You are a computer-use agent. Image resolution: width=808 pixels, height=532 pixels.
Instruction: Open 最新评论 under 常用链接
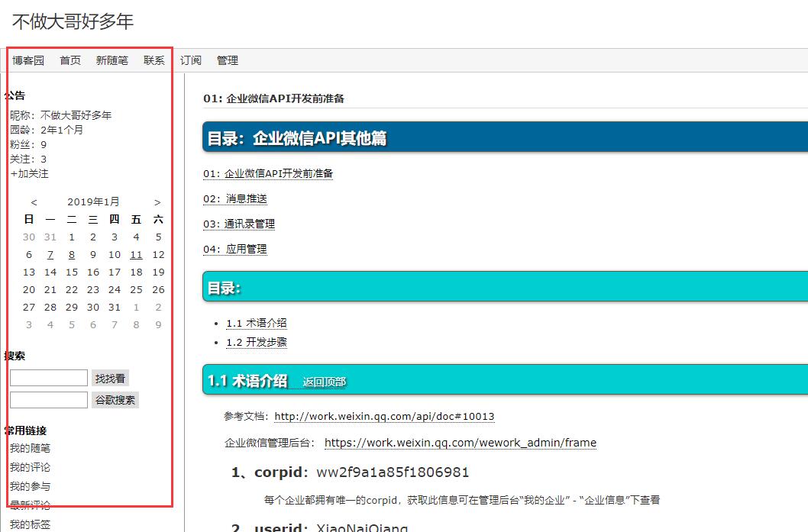[30, 505]
